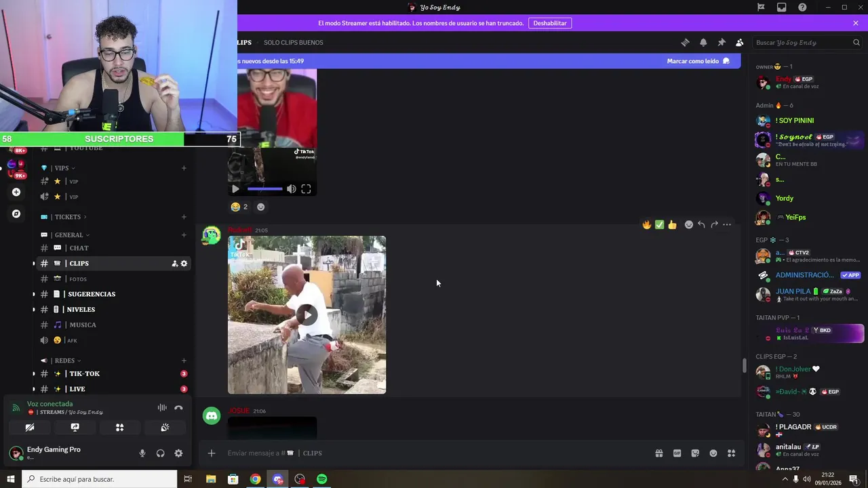868x488 pixels.
Task: Toggle camera in voice panel
Action: 30,427
